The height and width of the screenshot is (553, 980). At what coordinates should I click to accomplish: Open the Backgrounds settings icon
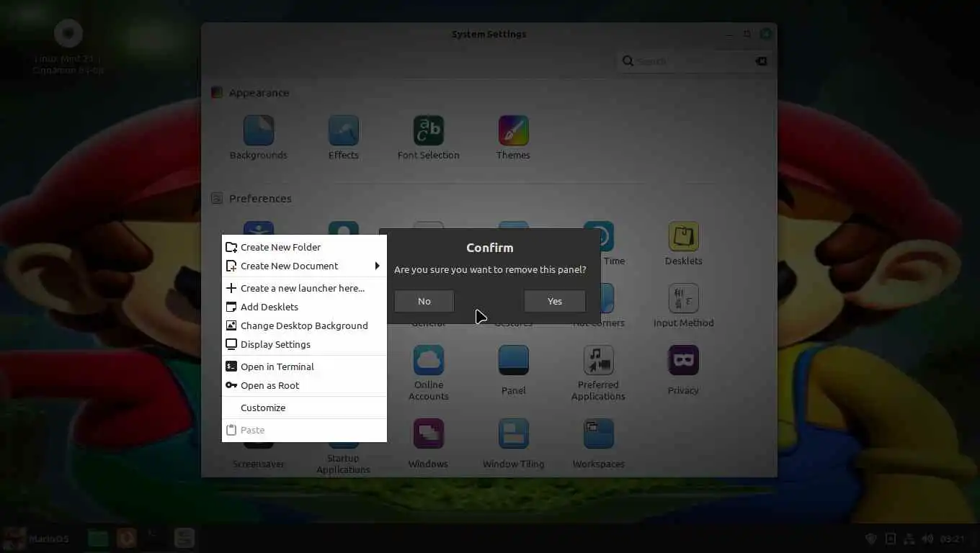click(x=258, y=130)
